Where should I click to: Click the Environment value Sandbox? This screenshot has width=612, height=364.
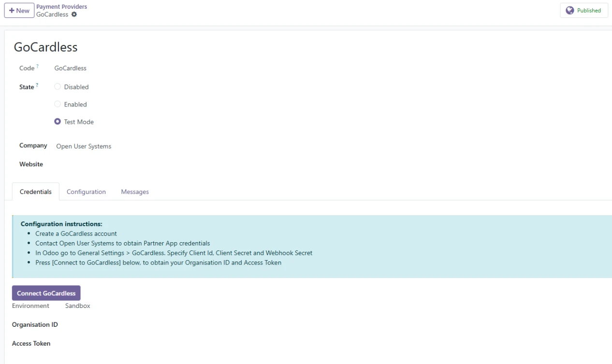[77, 306]
